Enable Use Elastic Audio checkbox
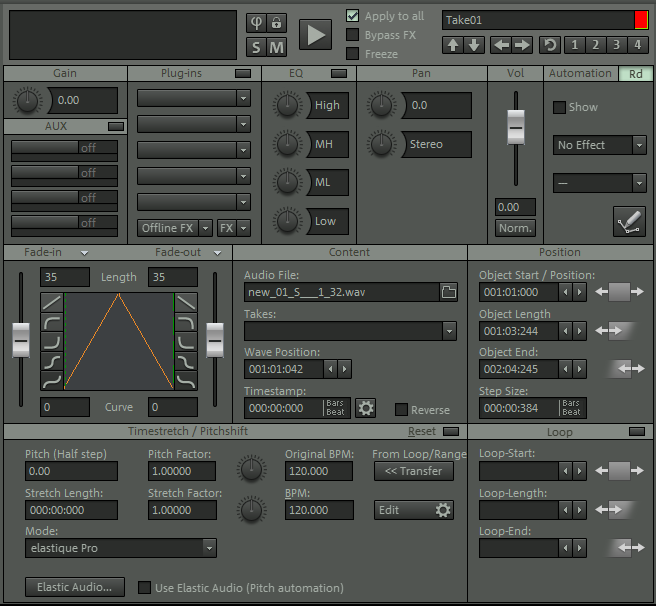The image size is (656, 606). click(x=144, y=588)
